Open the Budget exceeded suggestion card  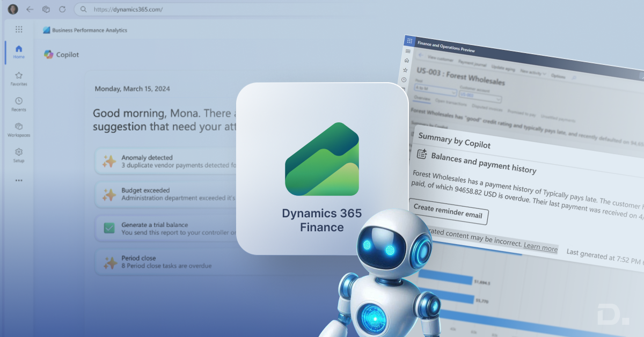tap(166, 194)
